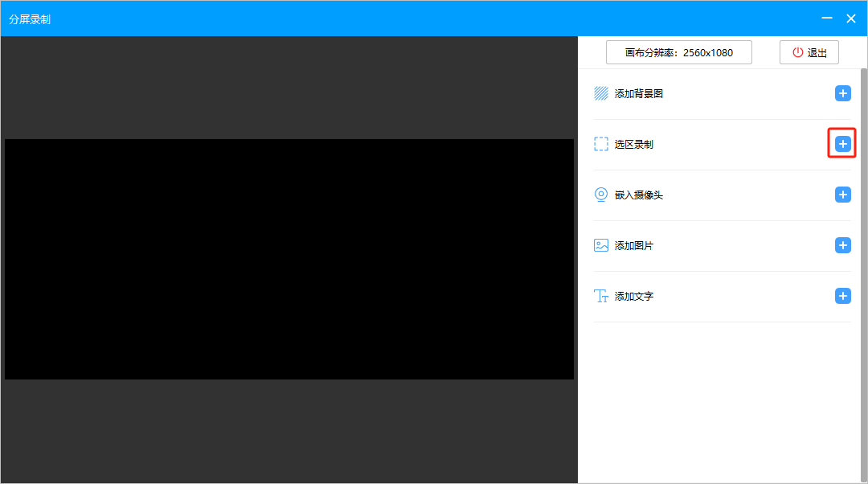
Task: Click the dashed square region recording icon
Action: pos(601,144)
